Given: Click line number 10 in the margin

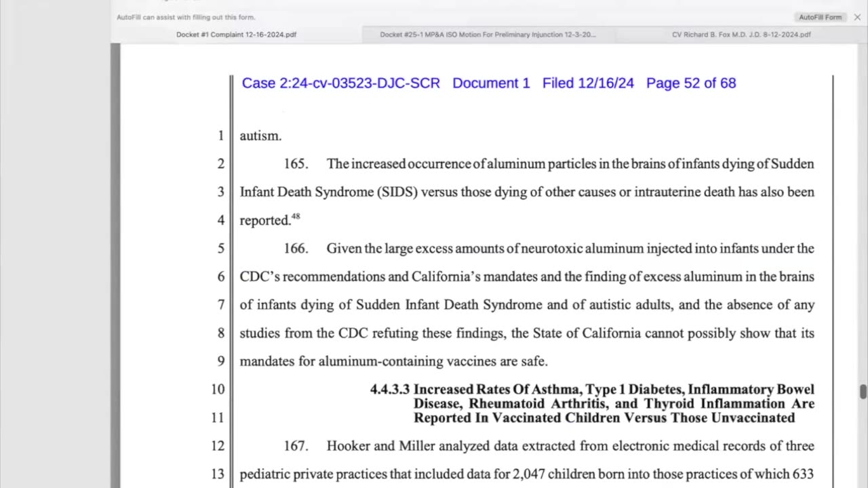Looking at the screenshot, I should (x=218, y=389).
